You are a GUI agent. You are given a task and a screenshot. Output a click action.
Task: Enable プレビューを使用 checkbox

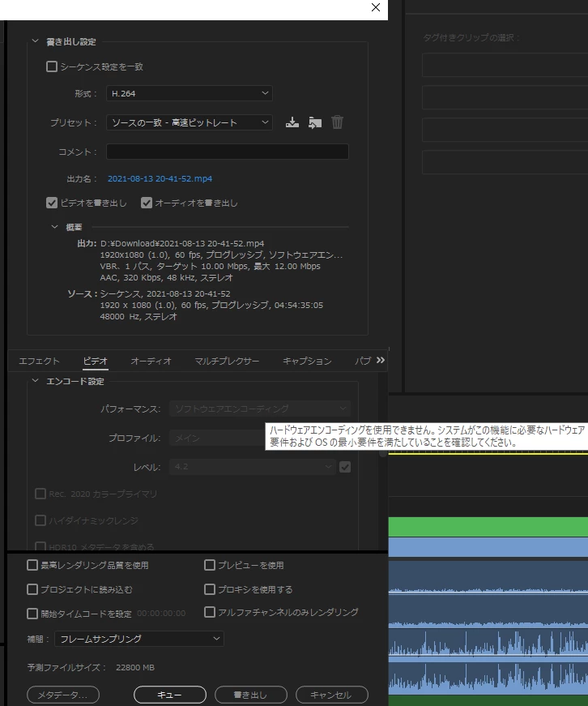tap(210, 565)
